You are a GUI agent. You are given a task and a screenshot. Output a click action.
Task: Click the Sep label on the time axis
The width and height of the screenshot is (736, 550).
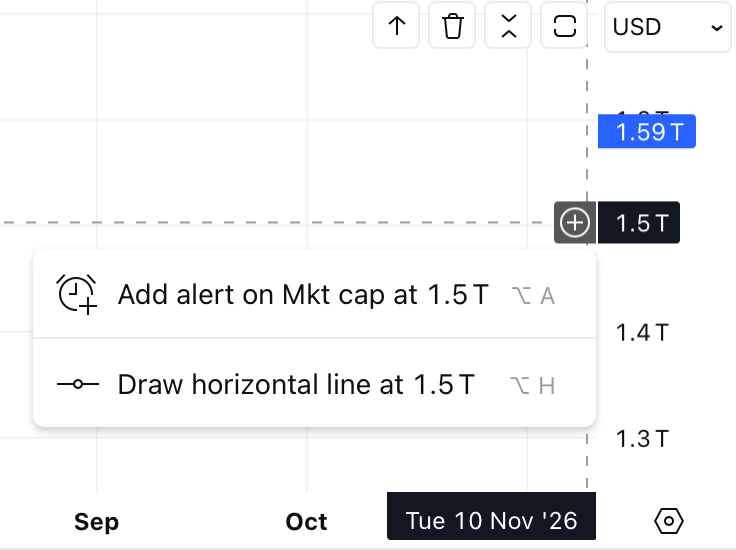pos(96,521)
